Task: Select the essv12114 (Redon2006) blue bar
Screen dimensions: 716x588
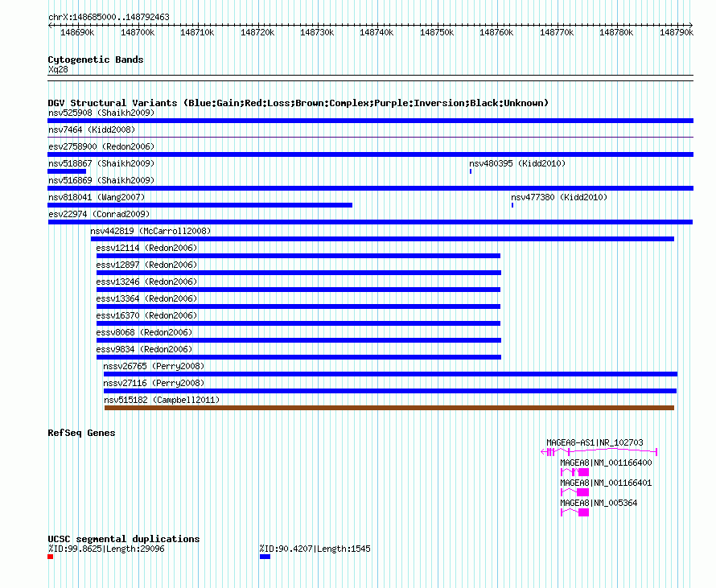Action: point(298,256)
